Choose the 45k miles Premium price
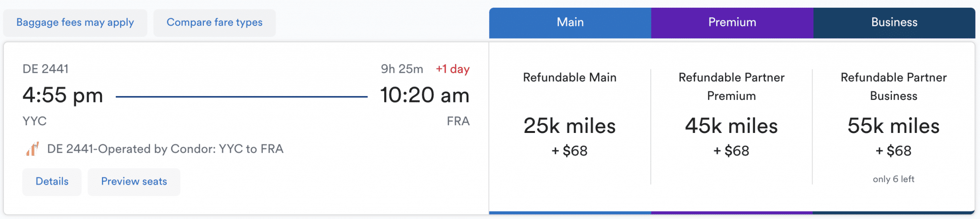 point(731,126)
